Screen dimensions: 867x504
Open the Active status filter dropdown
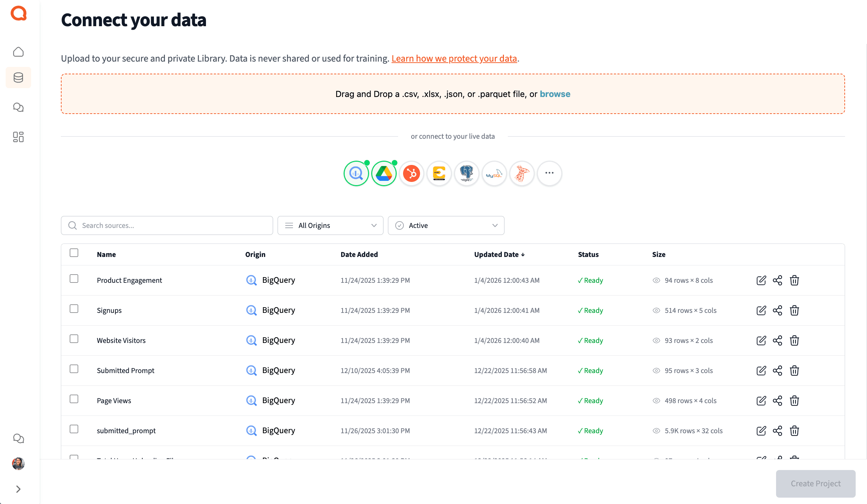(446, 225)
